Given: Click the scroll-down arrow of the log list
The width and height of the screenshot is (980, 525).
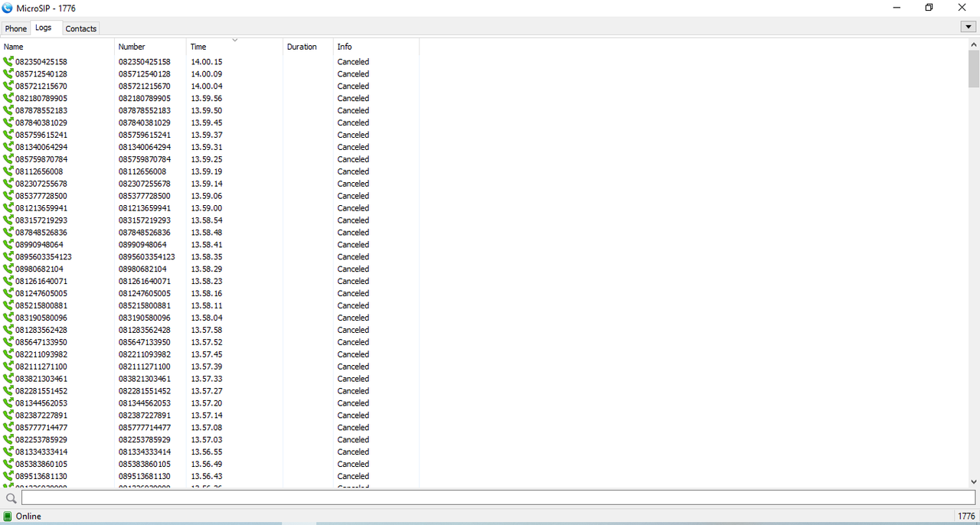Looking at the screenshot, I should pos(974,481).
